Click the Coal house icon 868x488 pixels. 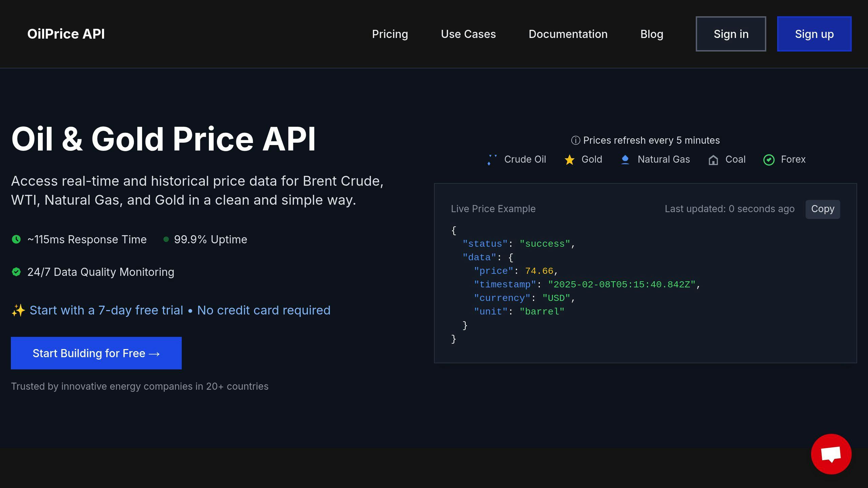click(713, 160)
